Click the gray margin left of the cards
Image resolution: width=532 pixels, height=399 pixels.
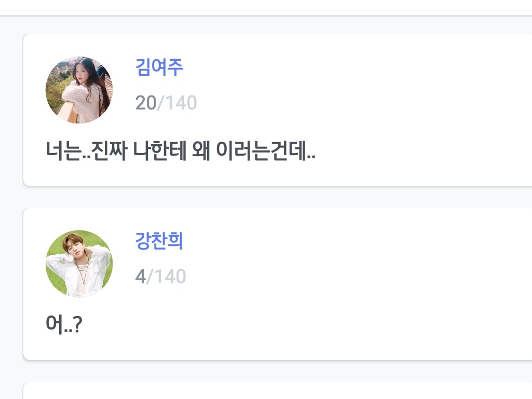11,208
